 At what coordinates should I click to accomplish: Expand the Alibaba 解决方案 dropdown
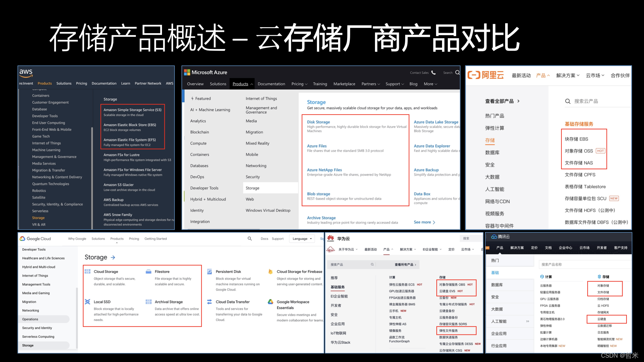click(568, 75)
